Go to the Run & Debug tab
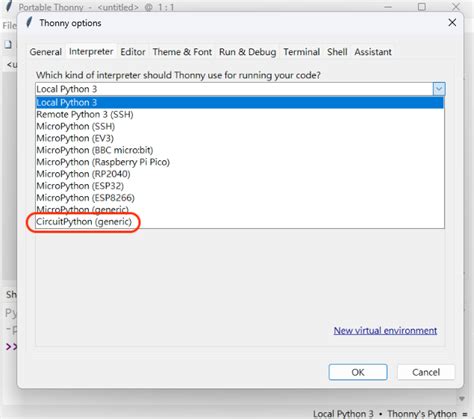Viewport: 474px width, 419px height. [247, 52]
